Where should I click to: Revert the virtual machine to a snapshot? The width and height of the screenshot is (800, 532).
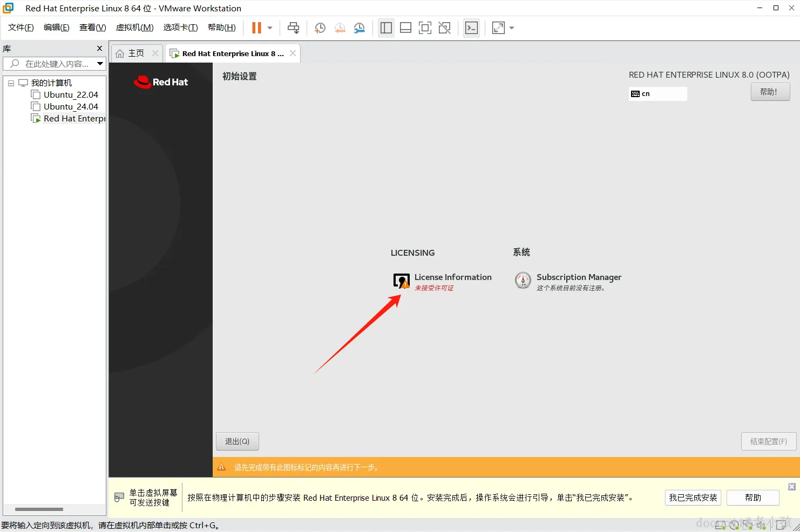(340, 28)
